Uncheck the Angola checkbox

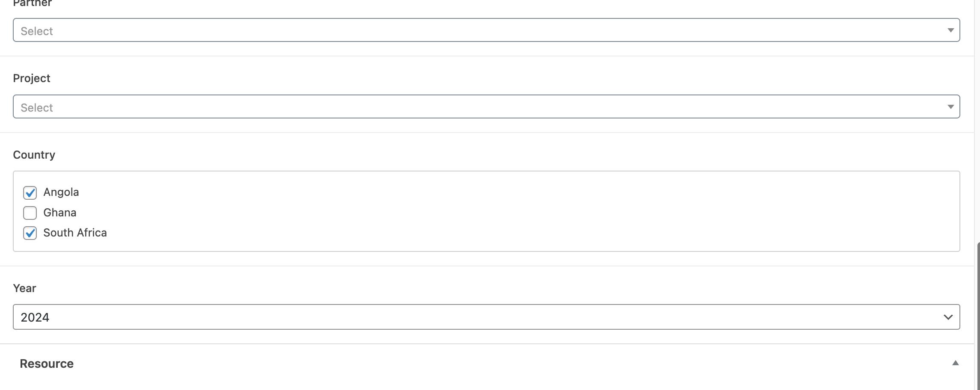pyautogui.click(x=30, y=193)
